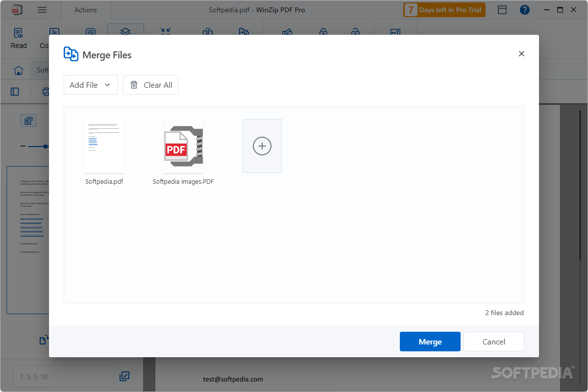Click the "Merge Files" dialog title

[x=107, y=55]
